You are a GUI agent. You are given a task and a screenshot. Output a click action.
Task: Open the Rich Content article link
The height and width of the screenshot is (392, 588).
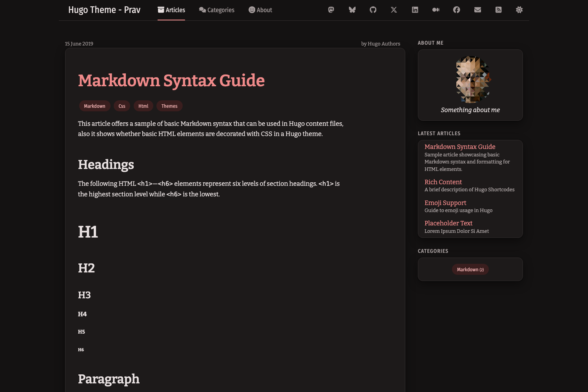443,182
